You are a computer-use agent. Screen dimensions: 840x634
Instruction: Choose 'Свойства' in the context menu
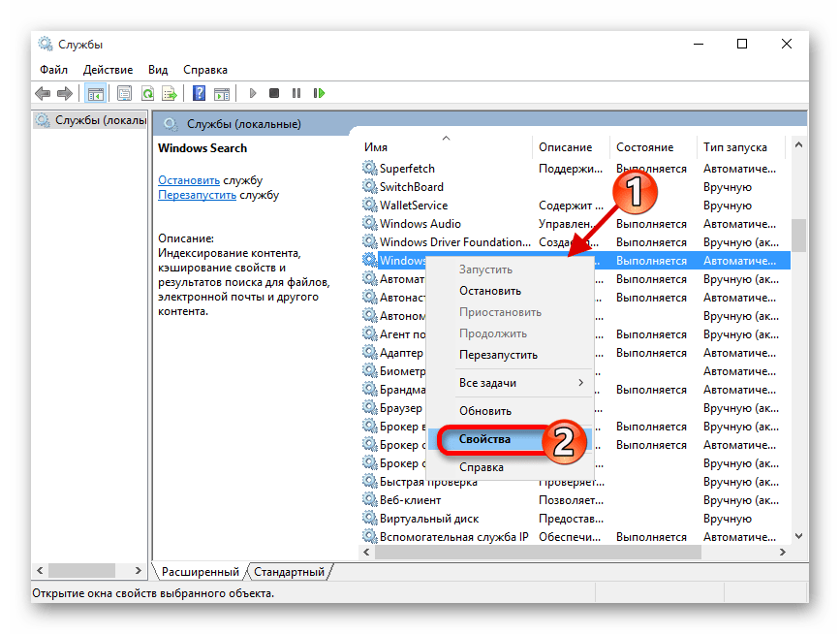pos(484,440)
